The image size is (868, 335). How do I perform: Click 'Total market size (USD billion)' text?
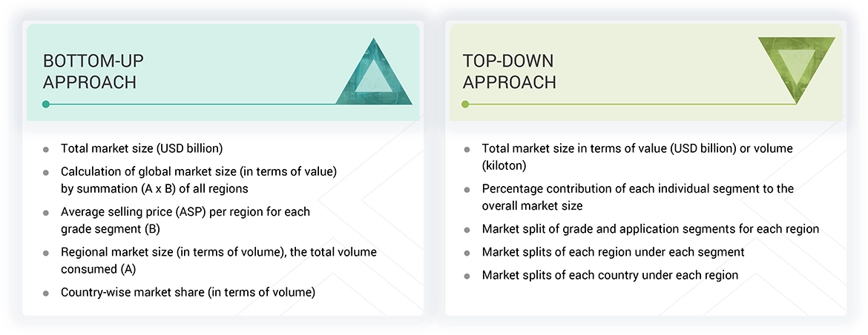coord(142,148)
